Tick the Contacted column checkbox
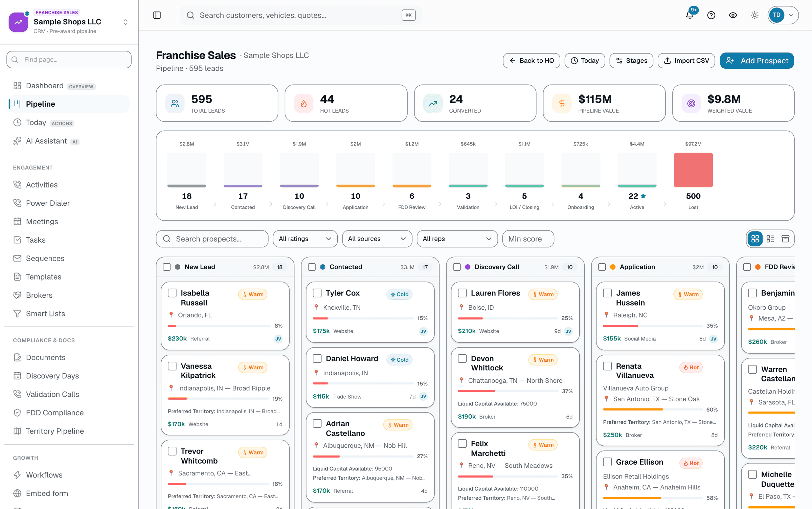Viewport: 812px width, 509px height. [312, 267]
